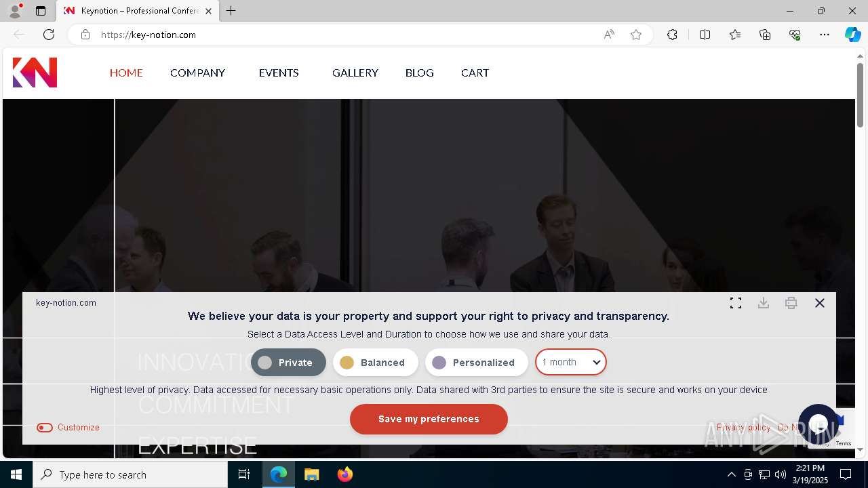Click the browser back arrow
868x488 pixels.
click(19, 35)
